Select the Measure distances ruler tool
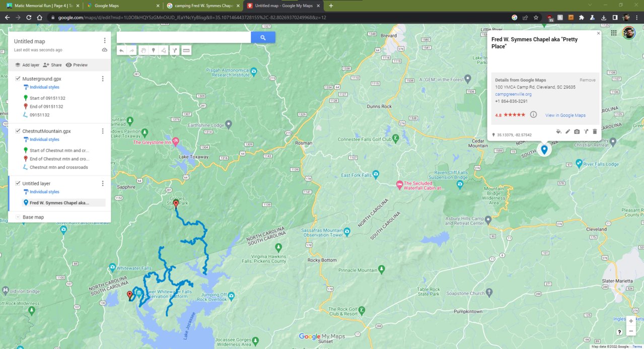This screenshot has width=644, height=349. coord(186,50)
